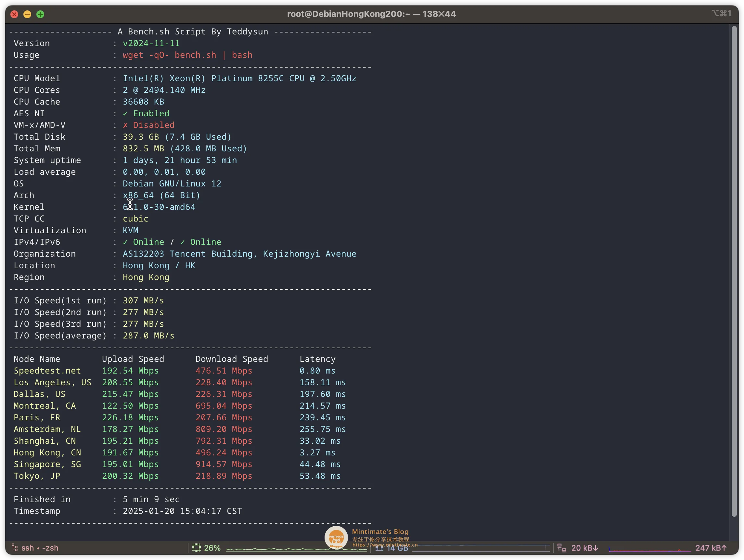Viewport: 744px width, 560px height.
Task: Click the vertical scrollbar of the terminal
Action: 734,272
